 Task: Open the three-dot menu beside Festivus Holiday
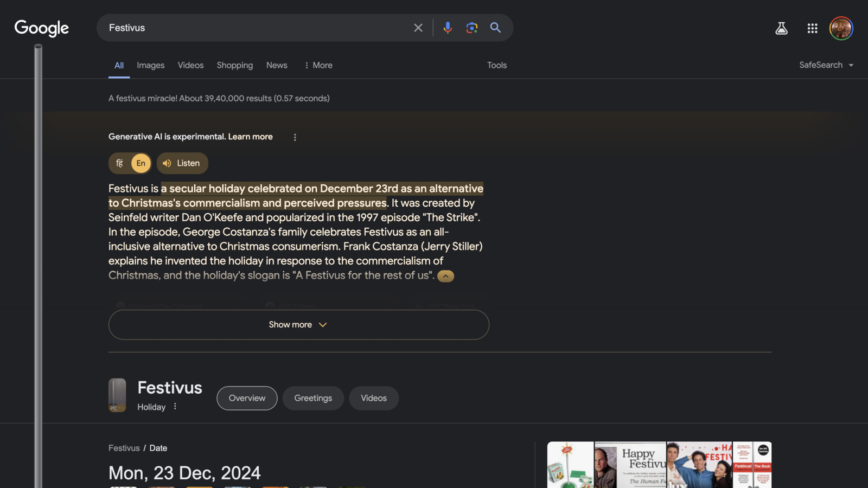(175, 406)
